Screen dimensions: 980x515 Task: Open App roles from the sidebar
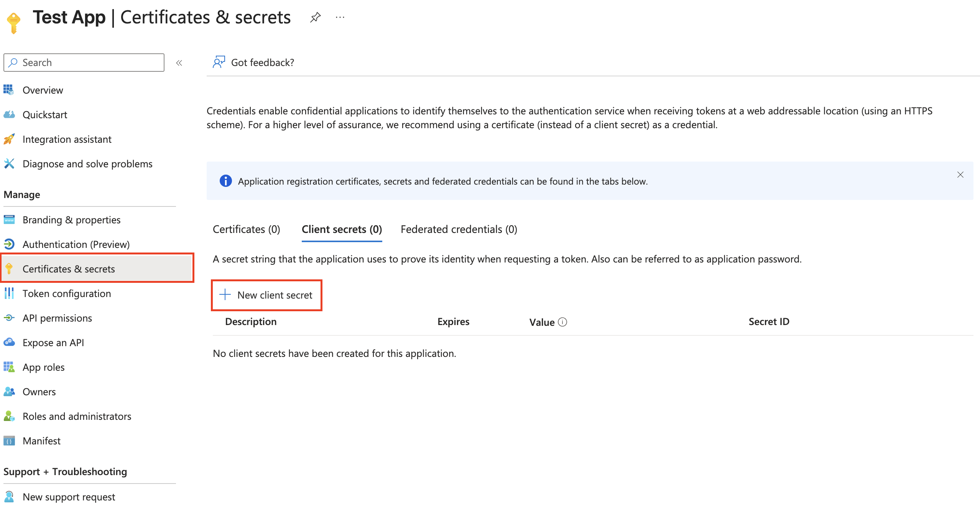coord(43,367)
